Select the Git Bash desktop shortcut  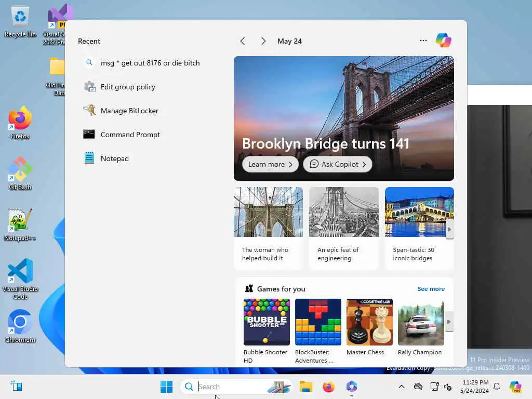click(20, 174)
